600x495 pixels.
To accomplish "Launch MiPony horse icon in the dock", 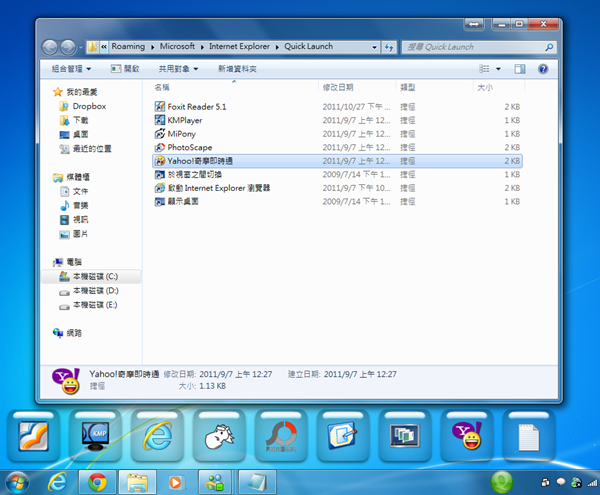I will 219,436.
